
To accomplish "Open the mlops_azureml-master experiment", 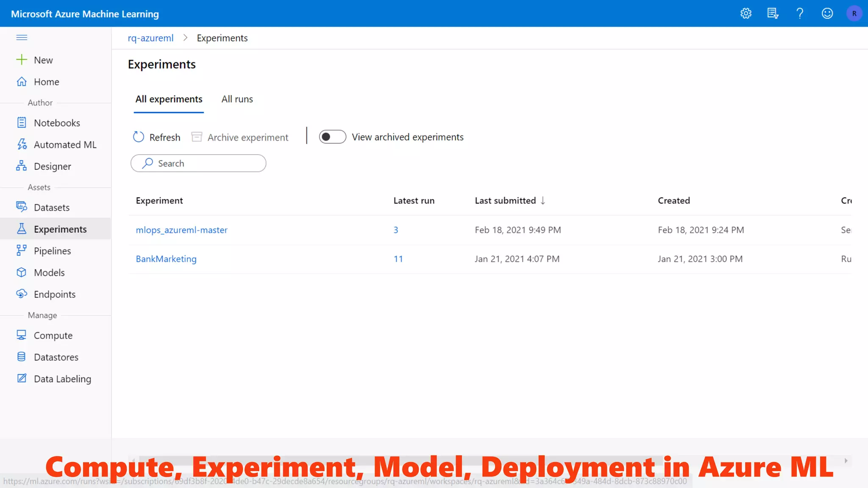I will [181, 230].
